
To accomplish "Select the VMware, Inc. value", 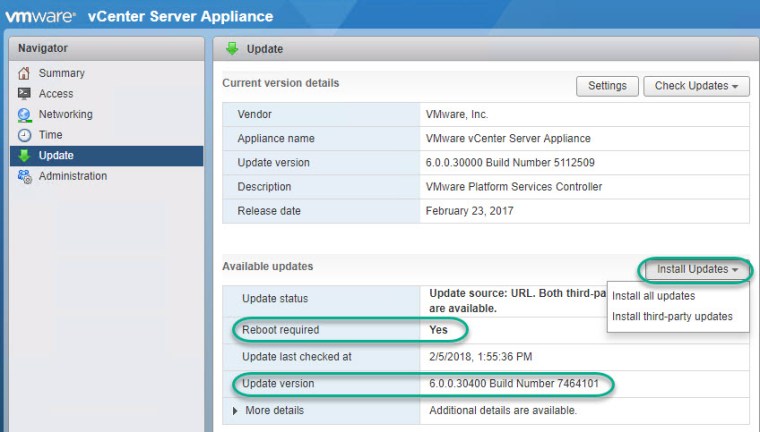I will pos(457,114).
